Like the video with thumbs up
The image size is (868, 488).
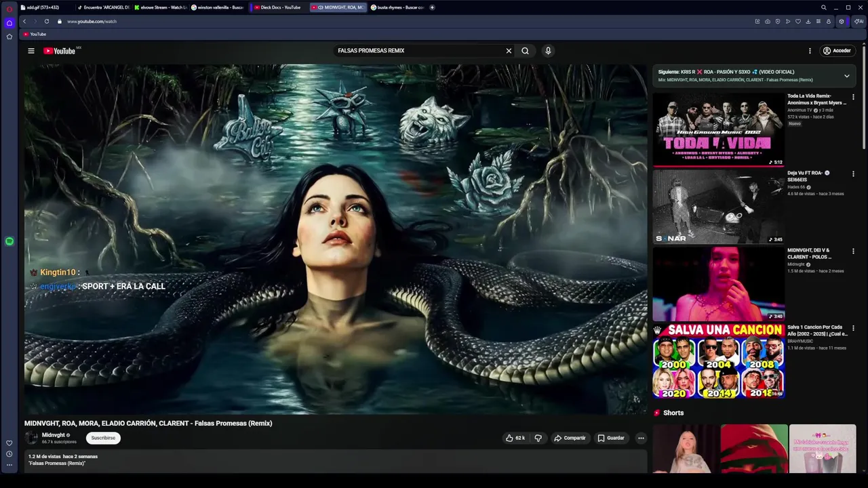515,438
